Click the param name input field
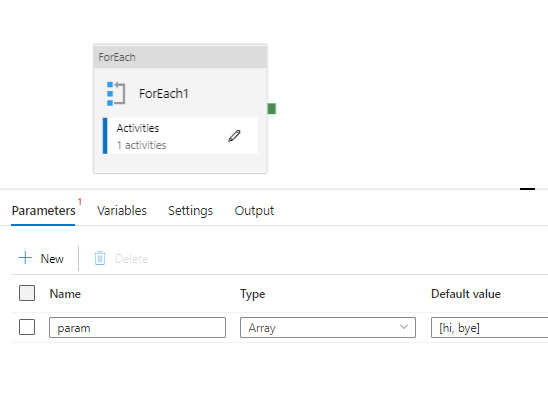The width and height of the screenshot is (548, 400). pyautogui.click(x=137, y=328)
